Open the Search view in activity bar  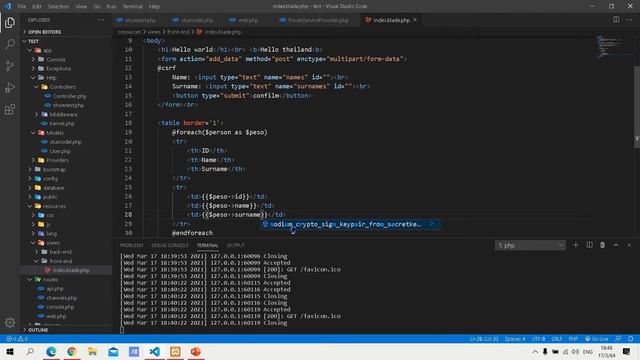[10, 44]
